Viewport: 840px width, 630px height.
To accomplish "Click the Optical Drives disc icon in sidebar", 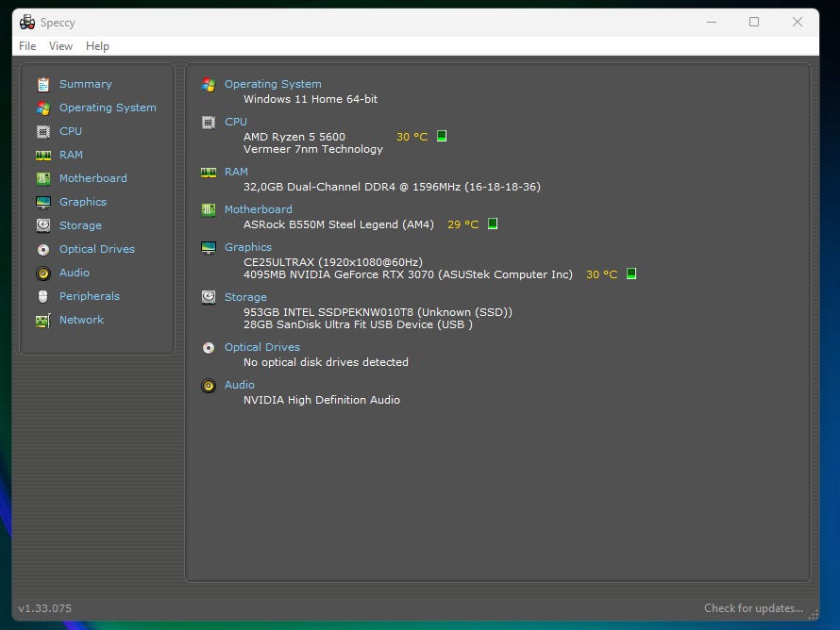I will coord(42,249).
